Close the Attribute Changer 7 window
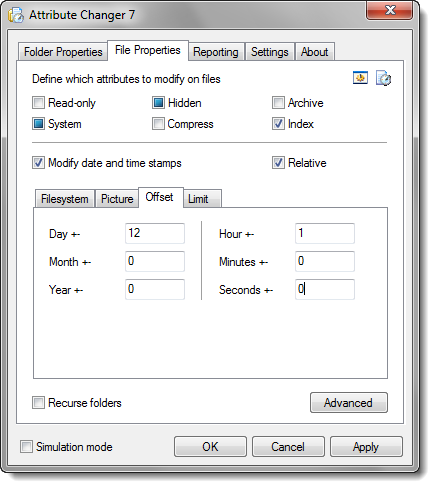Viewport: 435px width, 488px height. click(x=390, y=10)
